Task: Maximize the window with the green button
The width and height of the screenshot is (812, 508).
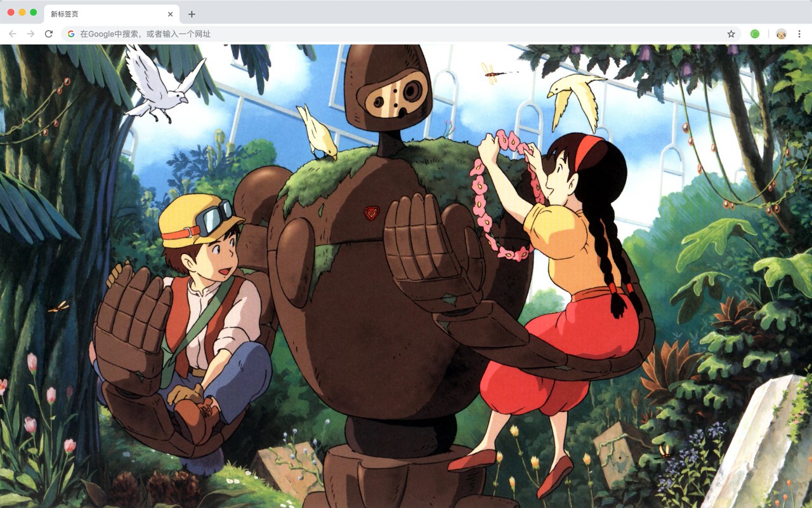Action: [x=34, y=13]
